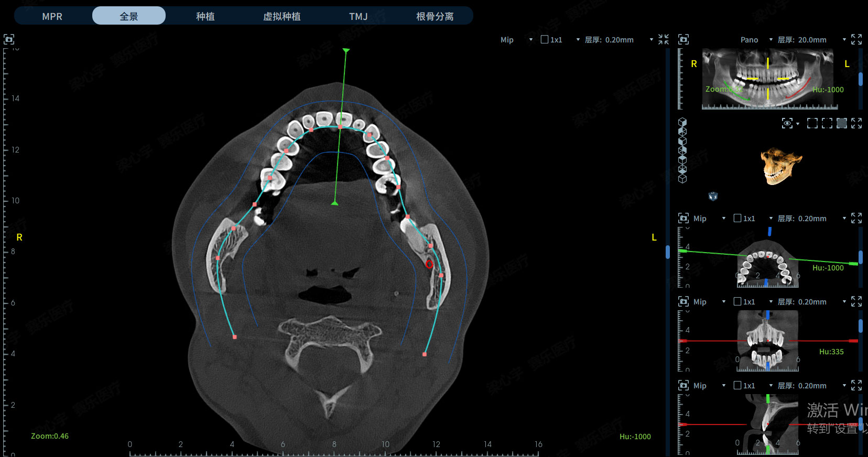This screenshot has width=868, height=457.
Task: Collapse the main axial view from fullscreen
Action: 664,39
